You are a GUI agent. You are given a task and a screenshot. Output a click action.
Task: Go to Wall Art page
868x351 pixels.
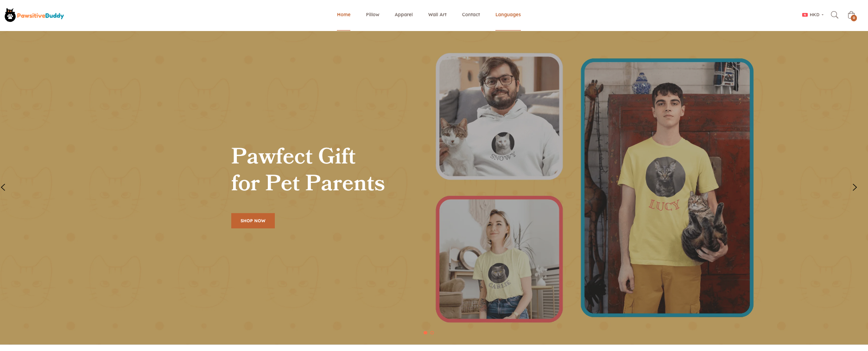tap(437, 15)
